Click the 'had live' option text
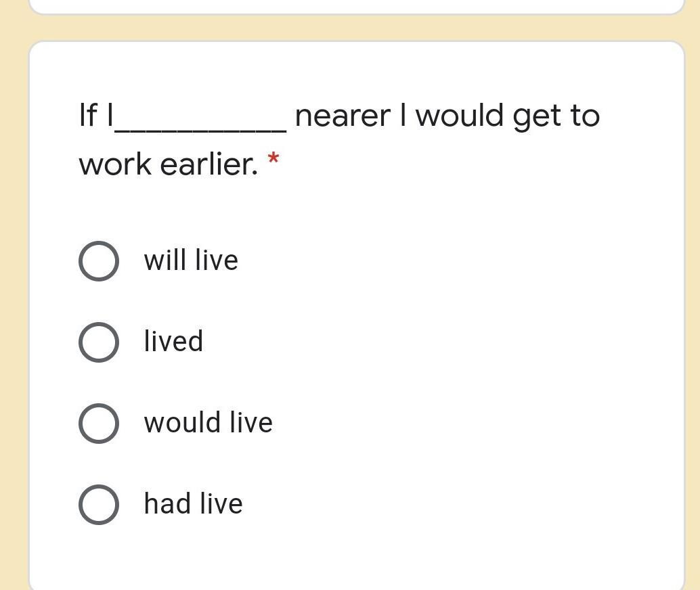700x590 pixels. [193, 504]
